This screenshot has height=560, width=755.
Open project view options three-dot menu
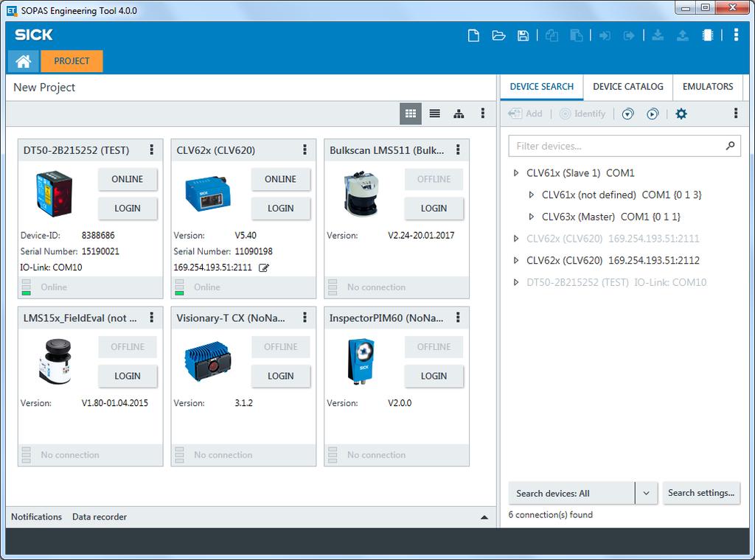[x=482, y=113]
